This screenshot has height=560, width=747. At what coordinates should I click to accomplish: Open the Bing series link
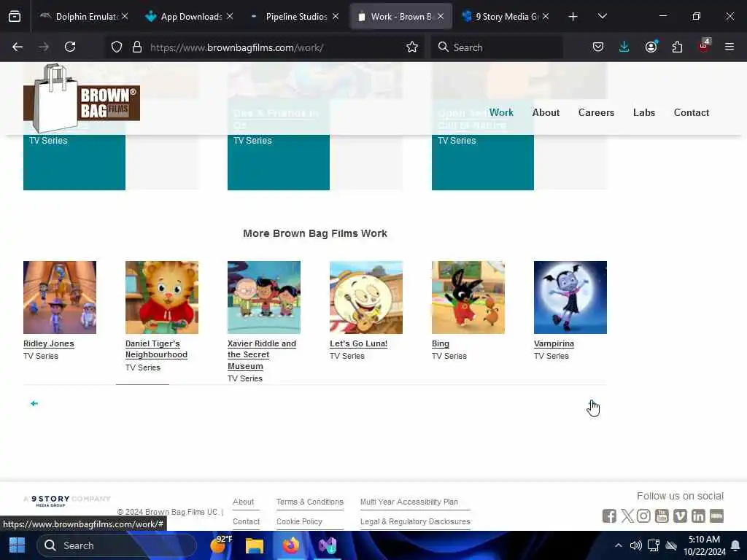pos(440,343)
